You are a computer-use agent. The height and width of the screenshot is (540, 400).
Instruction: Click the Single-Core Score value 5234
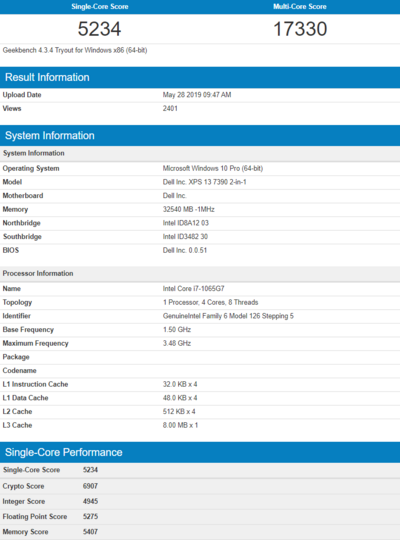(x=99, y=29)
